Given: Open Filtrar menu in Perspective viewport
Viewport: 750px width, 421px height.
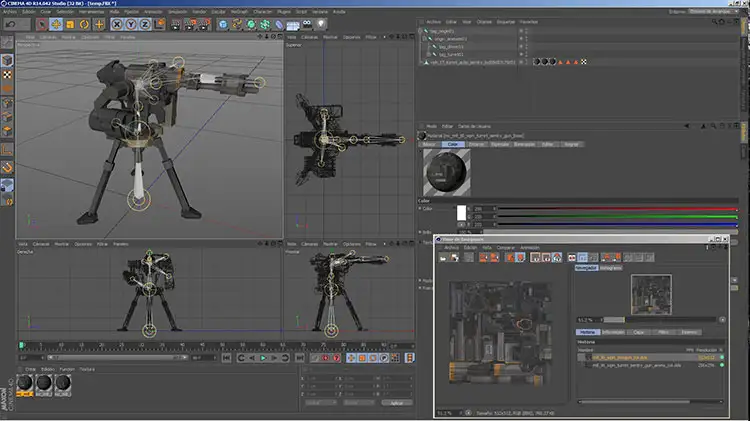Looking at the screenshot, I should pyautogui.click(x=110, y=37).
